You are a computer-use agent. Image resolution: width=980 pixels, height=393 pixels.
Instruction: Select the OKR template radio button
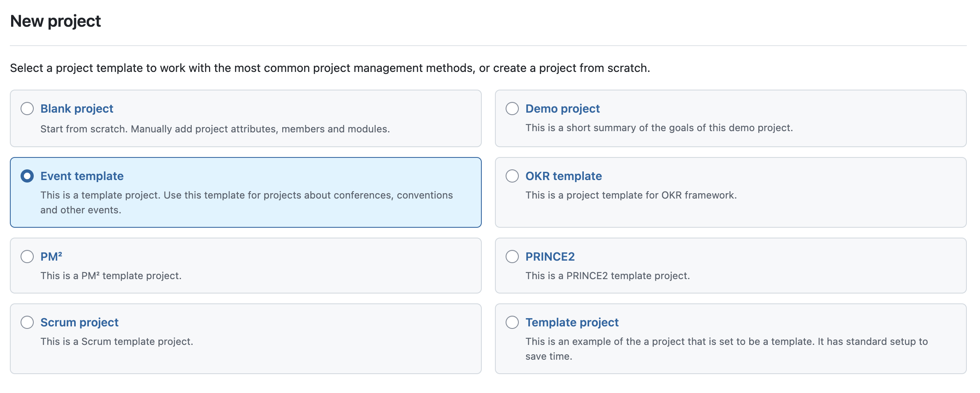[513, 176]
